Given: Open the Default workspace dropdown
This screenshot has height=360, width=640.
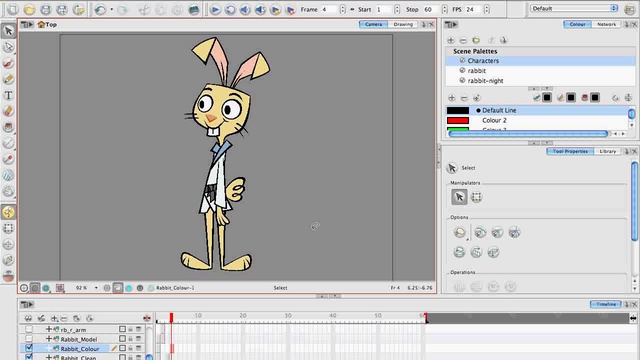Looking at the screenshot, I should click(574, 8).
